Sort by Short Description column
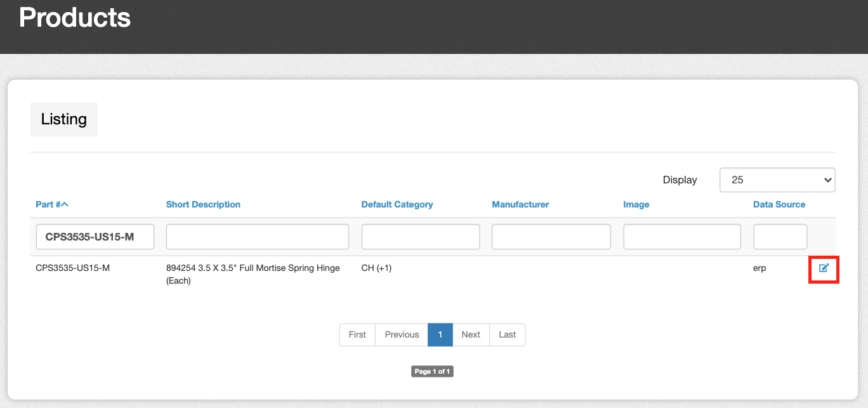Screen dimensions: 868x408 [x=203, y=204]
